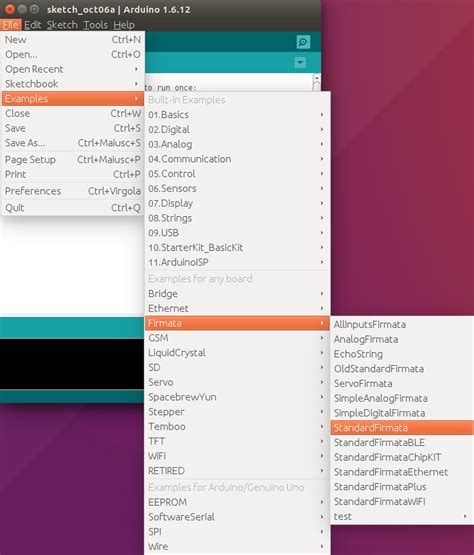Select the Firmata library entry
This screenshot has height=555, width=474.
click(x=237, y=323)
